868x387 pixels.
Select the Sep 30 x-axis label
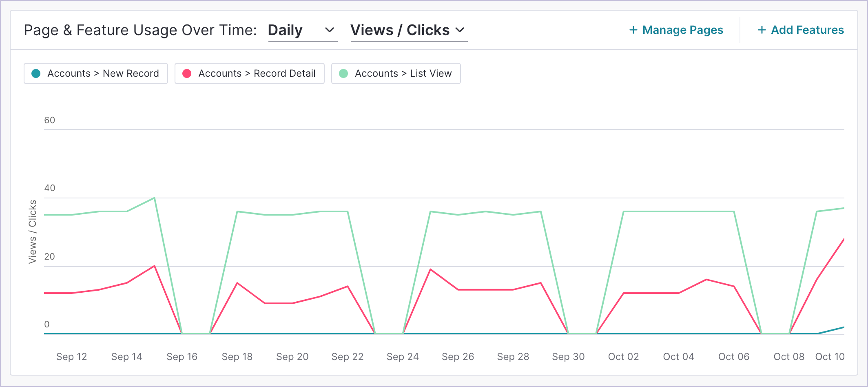pos(568,357)
